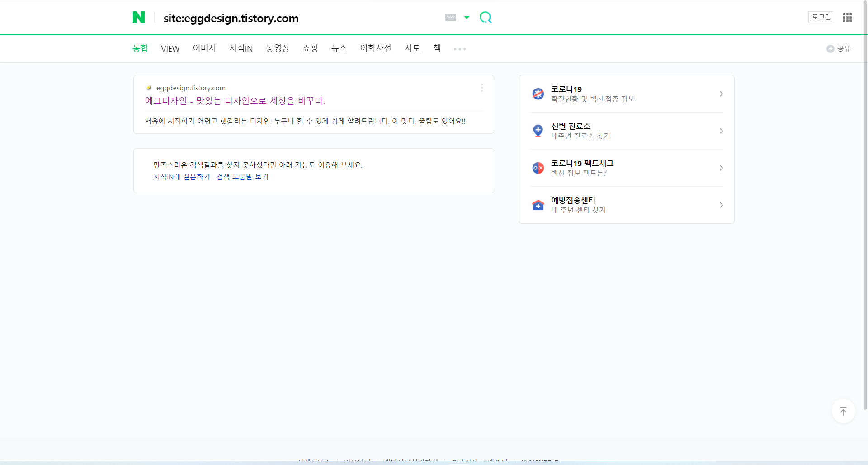Click the scroll-to-top arrow button
The image size is (868, 465).
(x=843, y=411)
